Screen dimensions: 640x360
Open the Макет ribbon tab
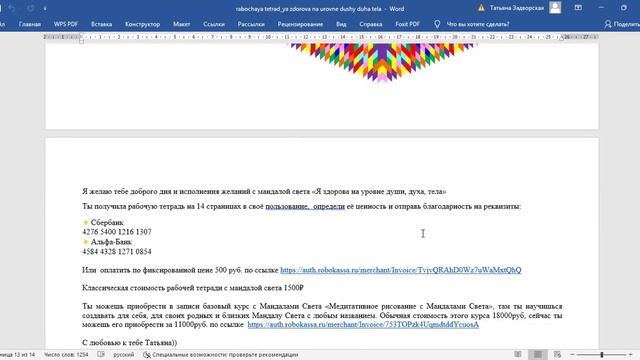pyautogui.click(x=181, y=24)
